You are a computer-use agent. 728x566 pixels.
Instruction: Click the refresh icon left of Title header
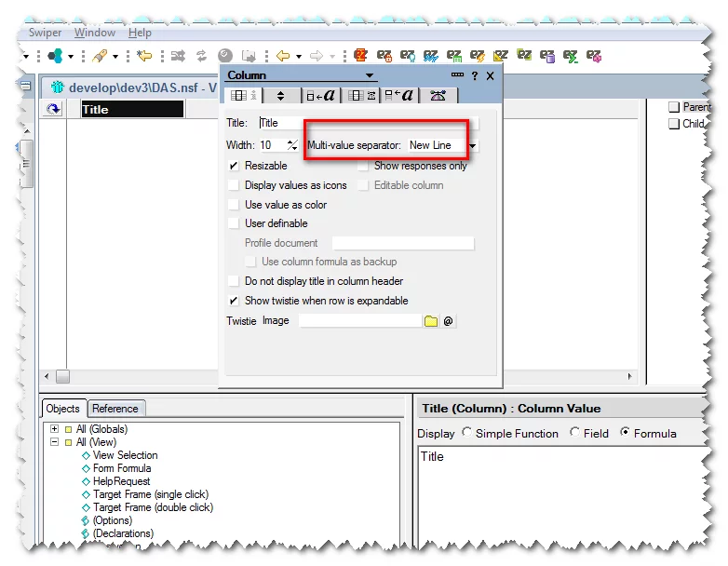click(x=54, y=110)
